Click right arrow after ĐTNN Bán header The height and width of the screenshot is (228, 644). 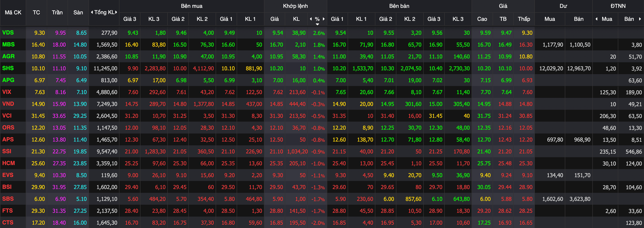(x=640, y=19)
